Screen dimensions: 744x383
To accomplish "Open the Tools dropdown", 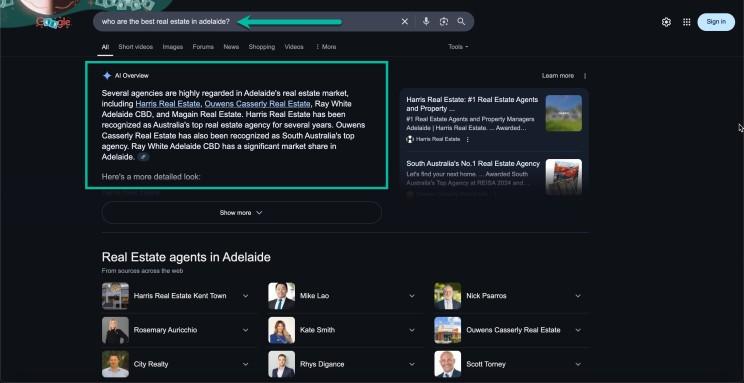I will click(x=458, y=47).
